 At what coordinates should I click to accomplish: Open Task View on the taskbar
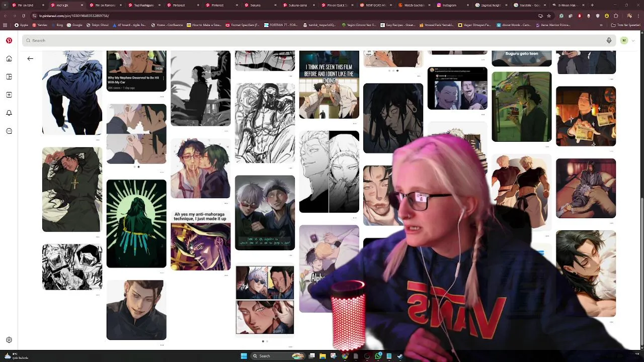312,356
